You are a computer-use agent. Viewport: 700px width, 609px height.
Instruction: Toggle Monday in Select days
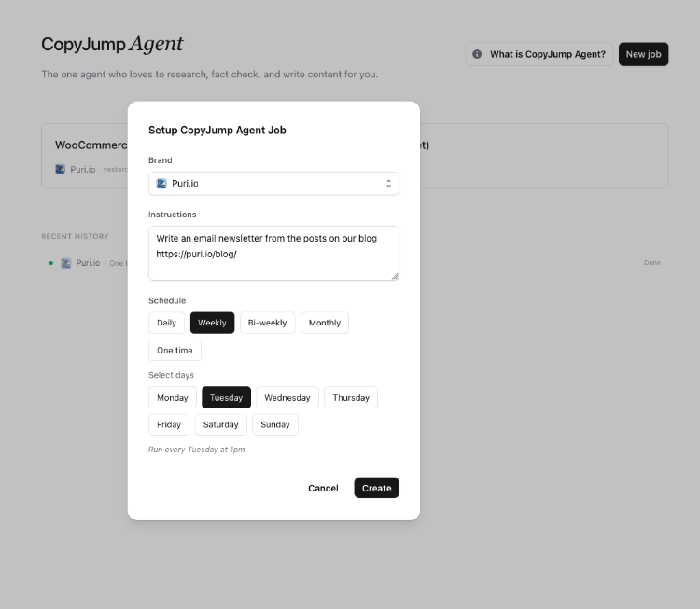pos(173,397)
